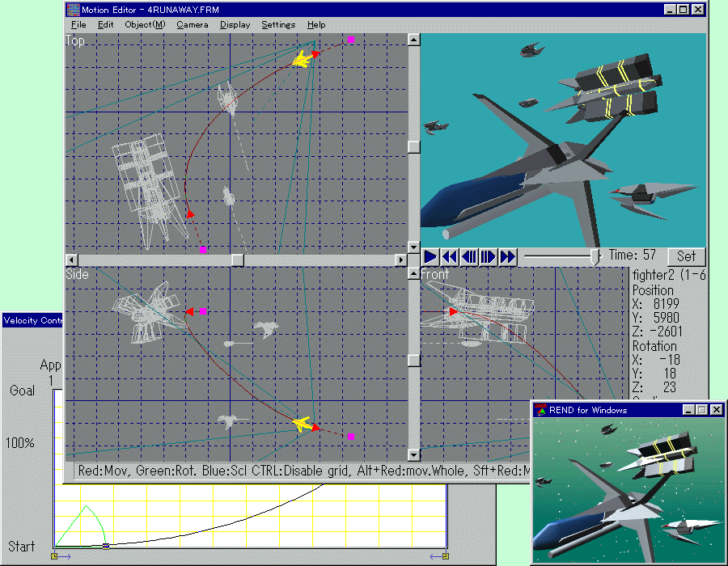Image resolution: width=728 pixels, height=566 pixels.
Task: Fast-forward the animation to the end
Action: 507,256
